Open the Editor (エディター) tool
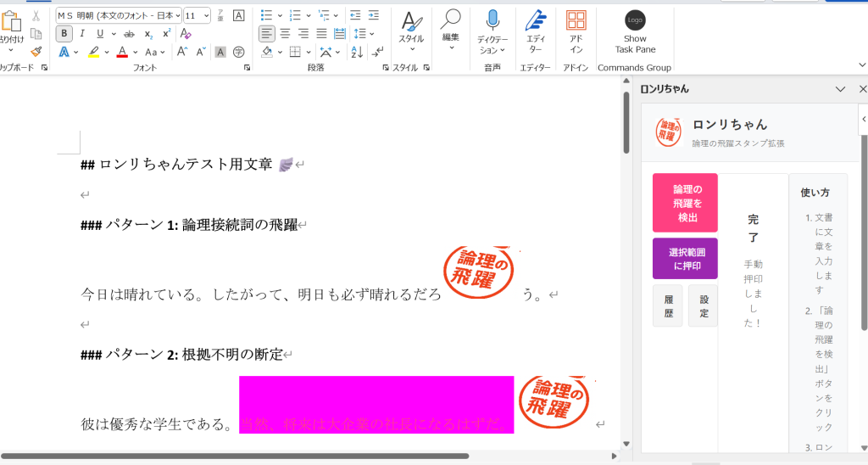Image resolution: width=868 pixels, height=465 pixels. (x=535, y=20)
